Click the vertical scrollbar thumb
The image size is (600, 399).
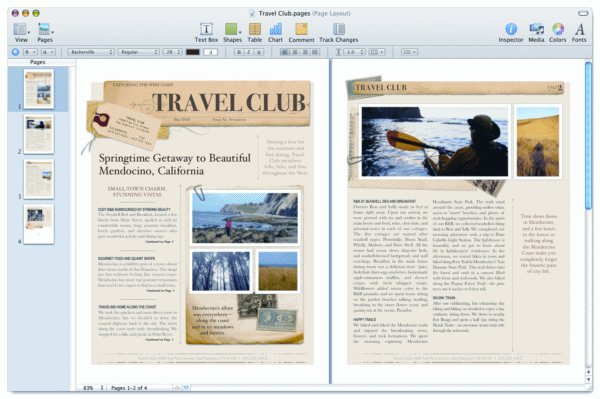click(588, 135)
